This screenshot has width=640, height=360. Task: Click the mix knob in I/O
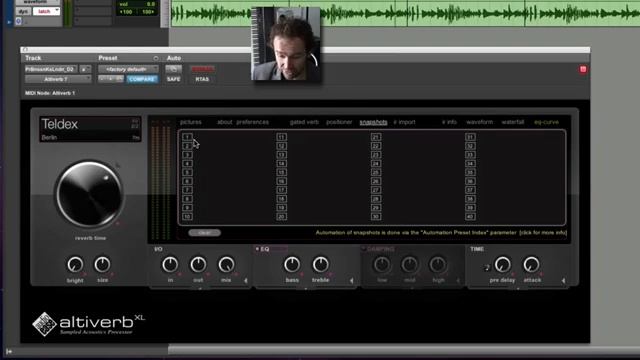226,264
